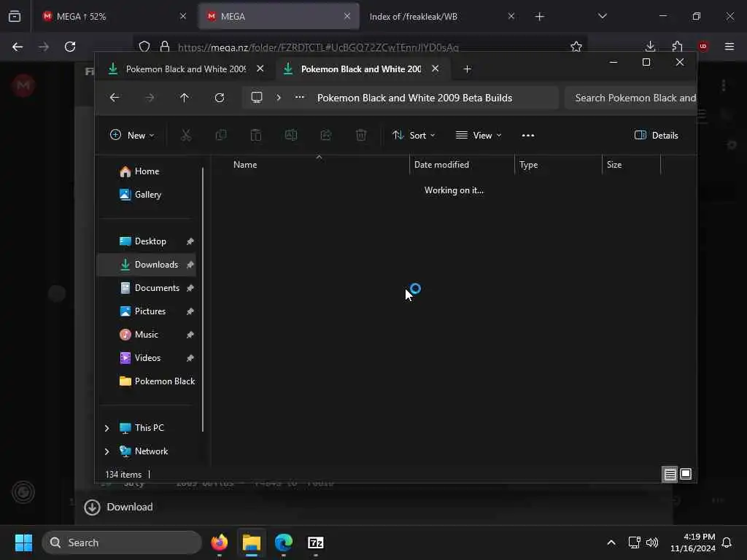Screen dimensions: 747x560
Task: Open Firefox from the taskbar
Action: click(x=219, y=542)
